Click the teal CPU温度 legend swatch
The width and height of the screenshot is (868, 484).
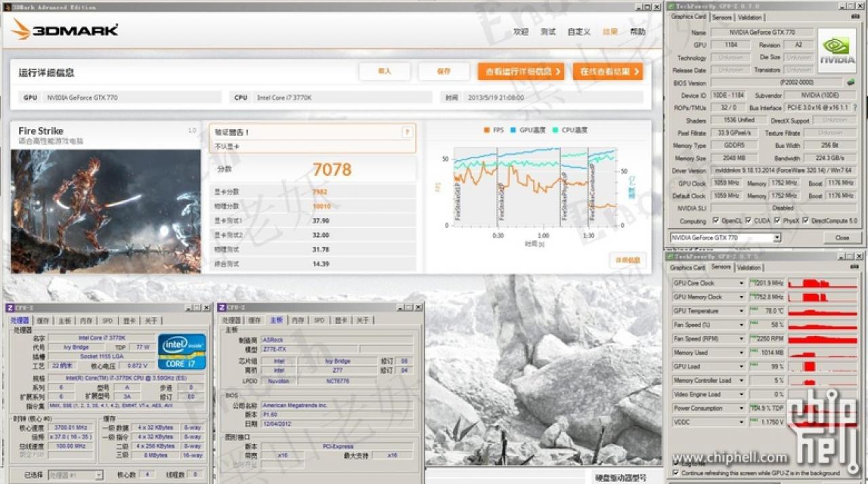click(555, 130)
